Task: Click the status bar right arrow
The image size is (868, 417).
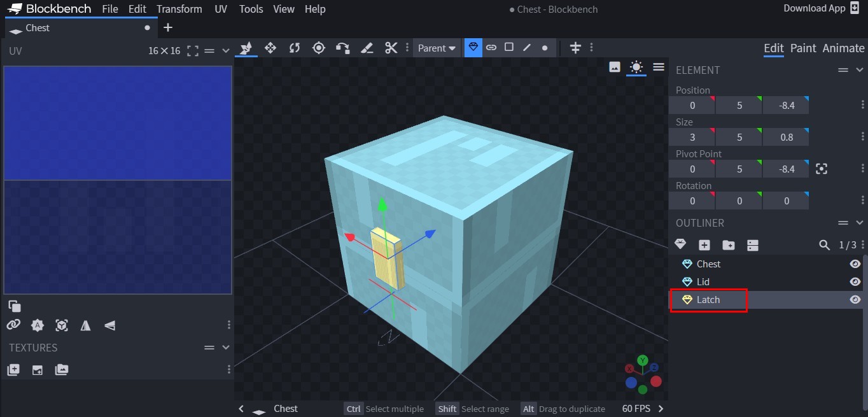Action: (661, 409)
